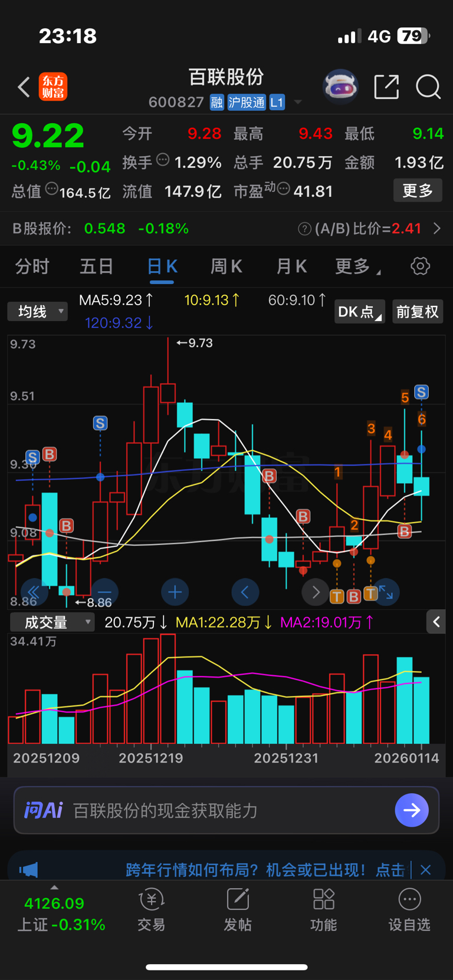Tap info icon next to 市盈动
453x980 pixels.
pos(284,189)
